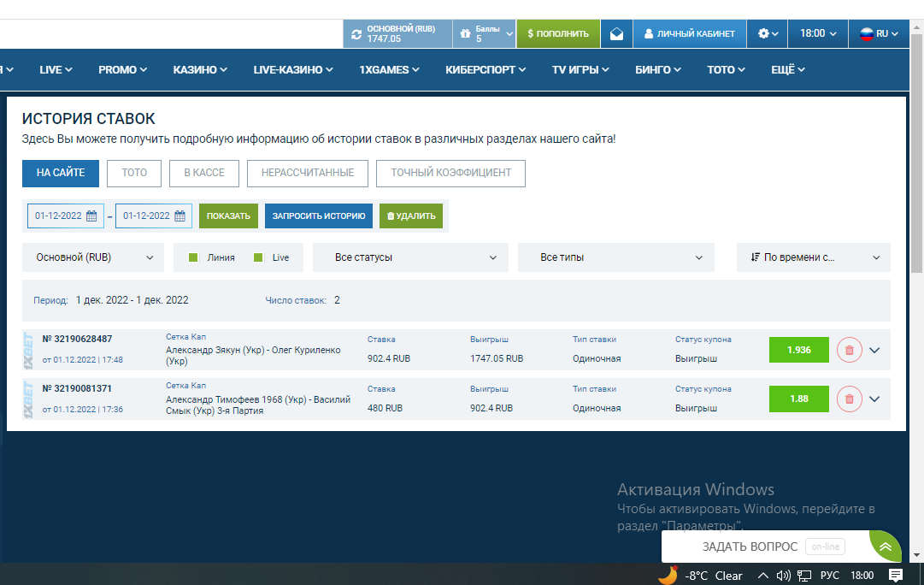
Task: Delete bet № 32190081371 with trash icon
Action: (849, 399)
